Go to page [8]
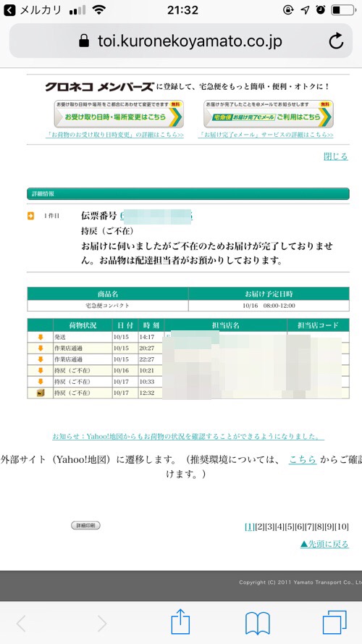 pyautogui.click(x=319, y=527)
